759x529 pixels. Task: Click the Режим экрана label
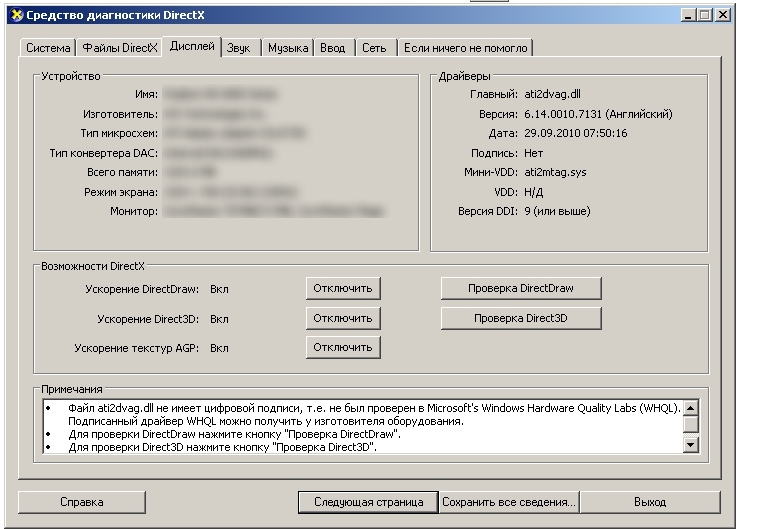pos(121,193)
